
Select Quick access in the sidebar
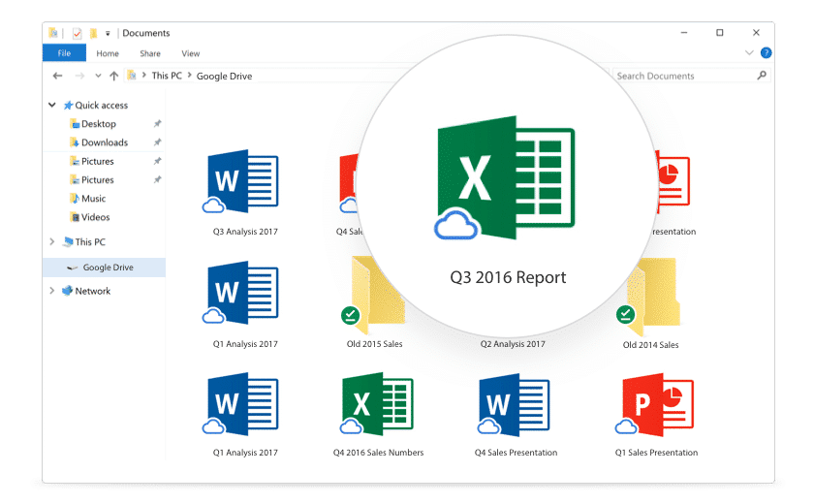click(x=101, y=106)
